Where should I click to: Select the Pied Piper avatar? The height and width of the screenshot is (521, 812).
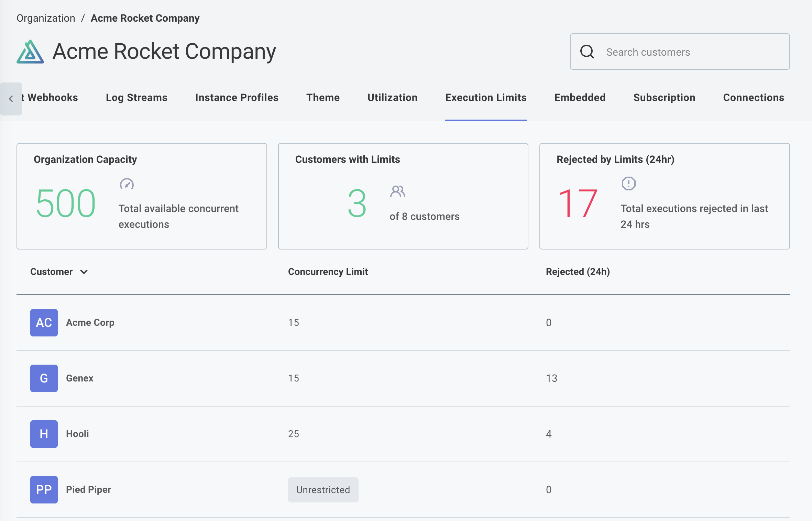pyautogui.click(x=44, y=490)
